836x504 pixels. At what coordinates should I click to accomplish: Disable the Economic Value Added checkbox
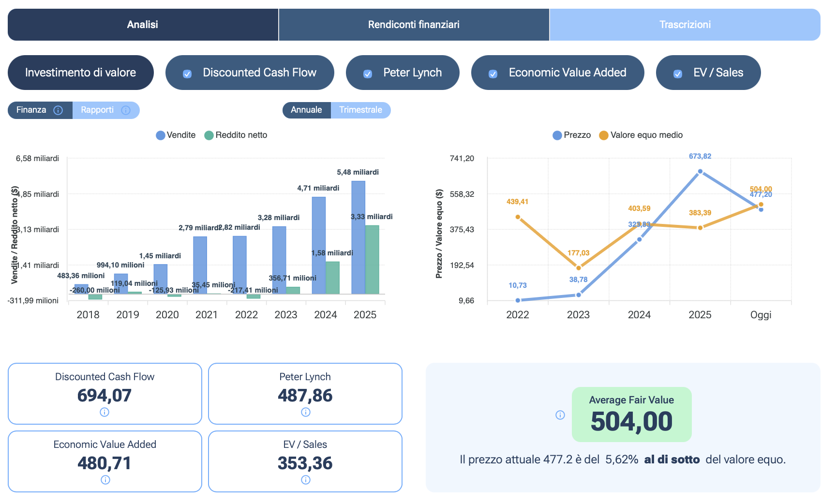(493, 74)
